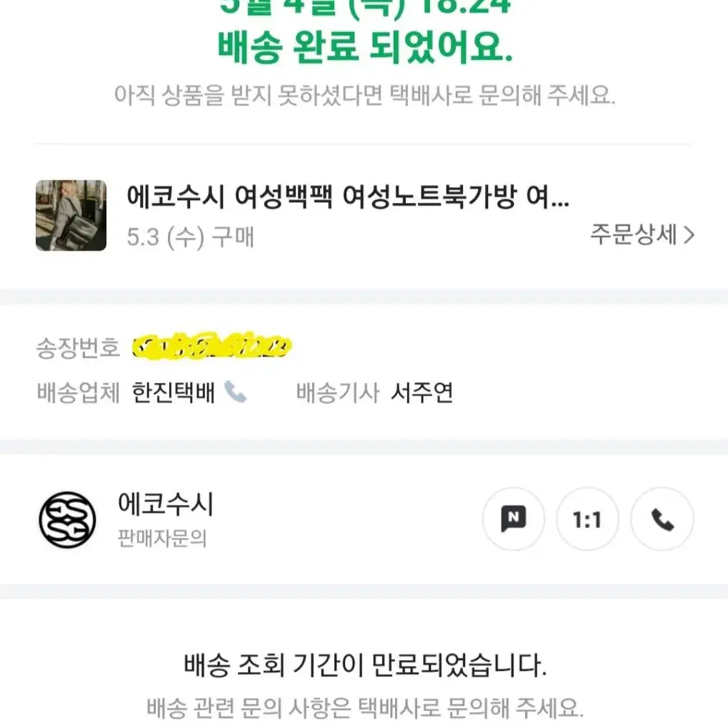Tap the 한진택배 courier name
Screen dimensions: 728x728
coord(173,393)
